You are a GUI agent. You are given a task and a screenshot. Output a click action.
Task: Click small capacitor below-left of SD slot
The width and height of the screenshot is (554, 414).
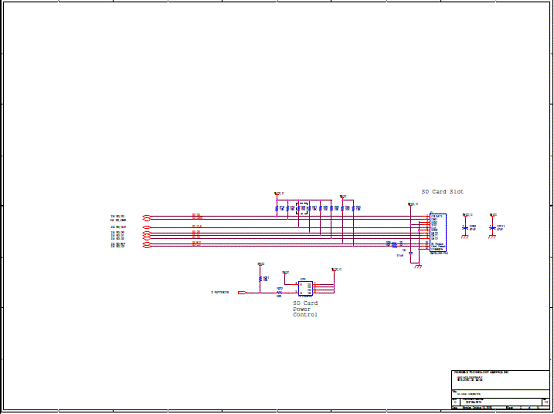click(x=411, y=253)
